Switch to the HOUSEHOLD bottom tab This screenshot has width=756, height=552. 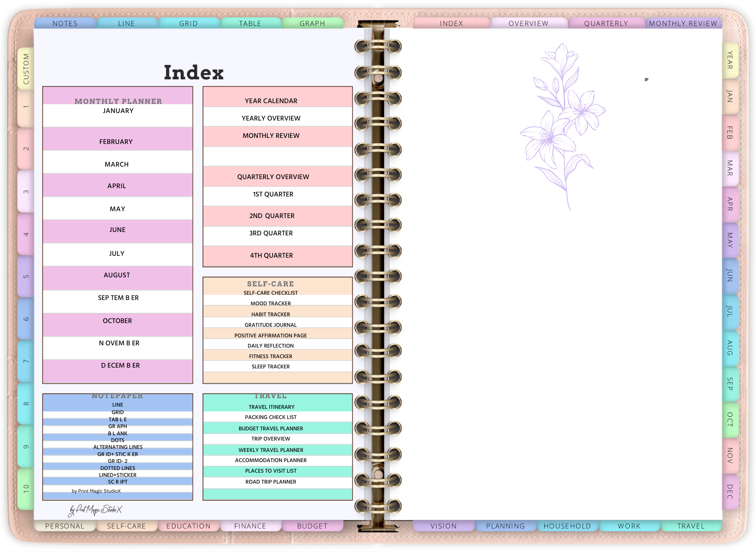pyautogui.click(x=567, y=526)
